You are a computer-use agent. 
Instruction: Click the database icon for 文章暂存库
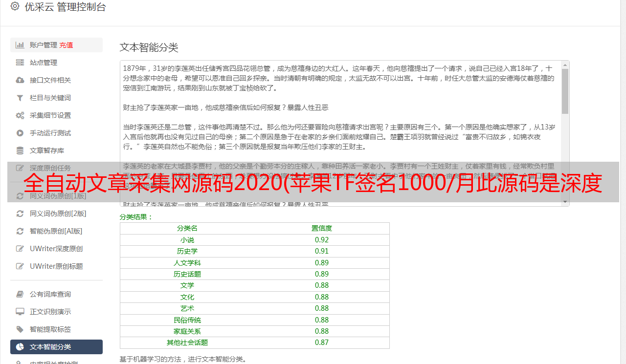pyautogui.click(x=20, y=150)
